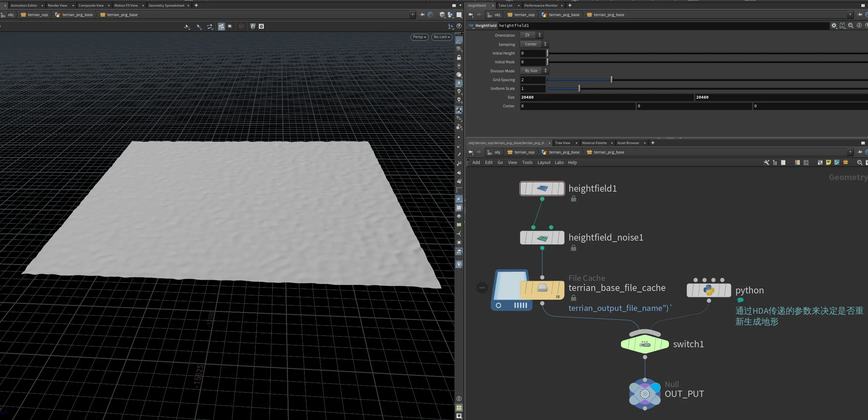Select the switch1 node
The image size is (868, 420).
click(x=645, y=344)
